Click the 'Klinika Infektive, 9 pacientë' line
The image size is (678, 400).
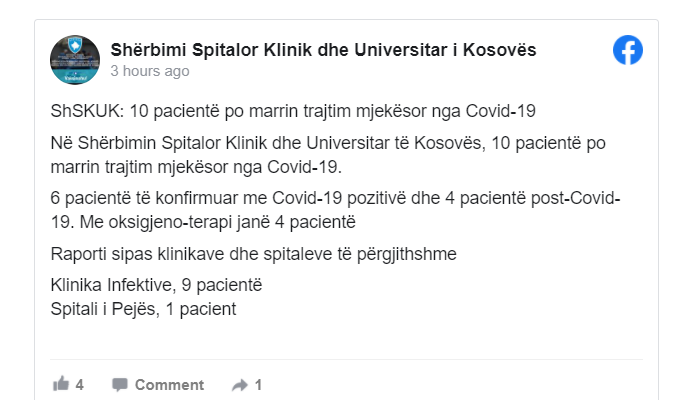(156, 287)
